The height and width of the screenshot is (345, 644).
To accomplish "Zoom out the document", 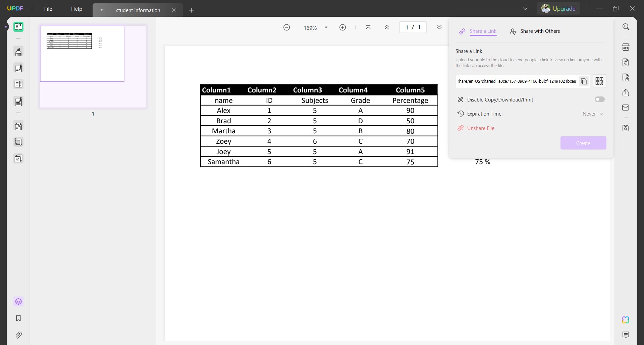I will pos(286,27).
